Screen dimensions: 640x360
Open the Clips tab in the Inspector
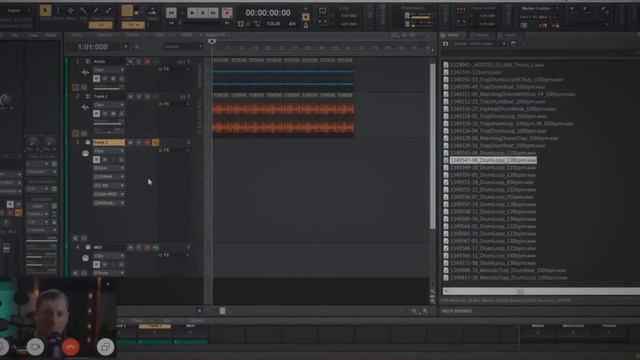[15, 36]
